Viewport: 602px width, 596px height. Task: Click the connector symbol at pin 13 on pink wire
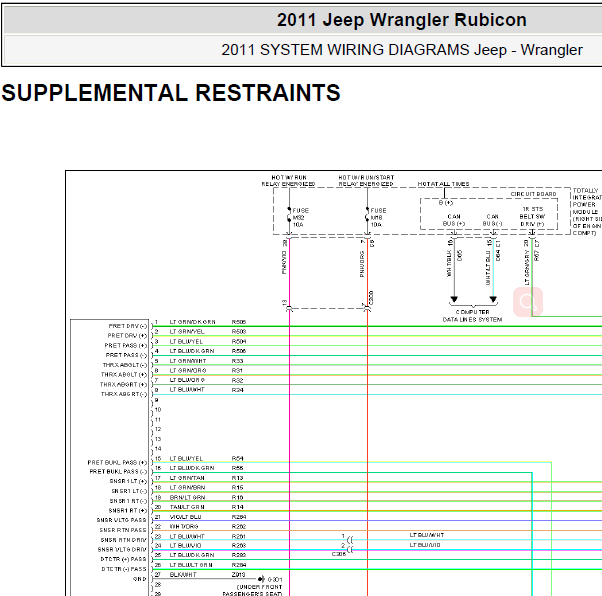(x=289, y=308)
